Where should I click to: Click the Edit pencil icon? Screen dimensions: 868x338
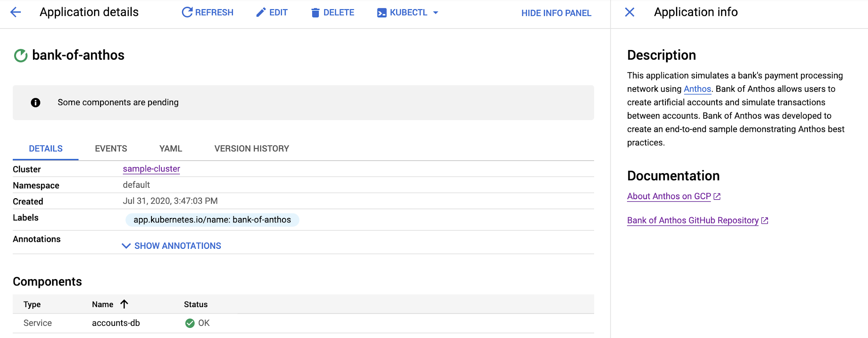(x=261, y=12)
